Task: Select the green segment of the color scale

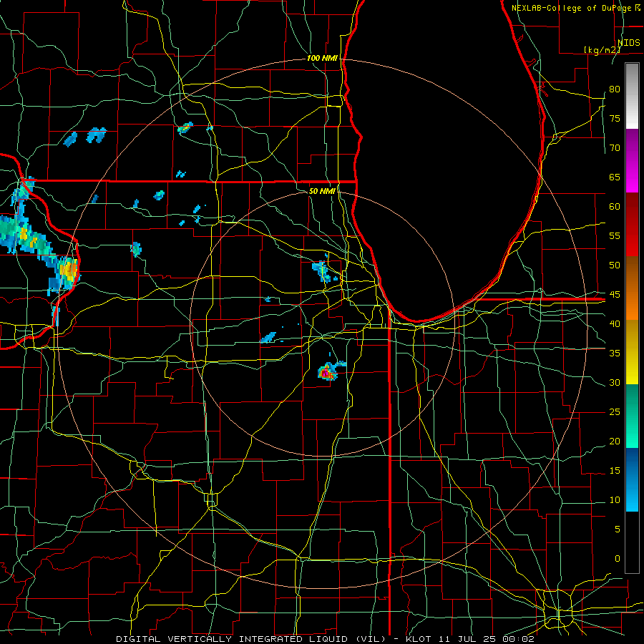Action: point(632,416)
